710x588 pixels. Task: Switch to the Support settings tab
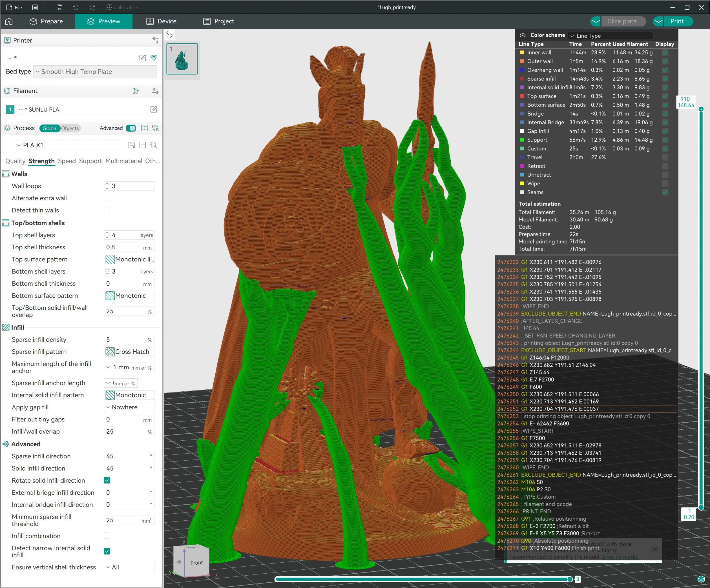point(90,161)
